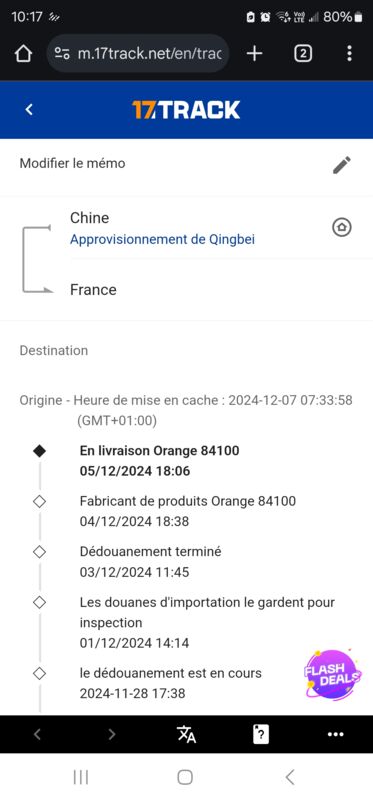
Task: Navigate forward with bottom bar arrow
Action: coord(112,734)
